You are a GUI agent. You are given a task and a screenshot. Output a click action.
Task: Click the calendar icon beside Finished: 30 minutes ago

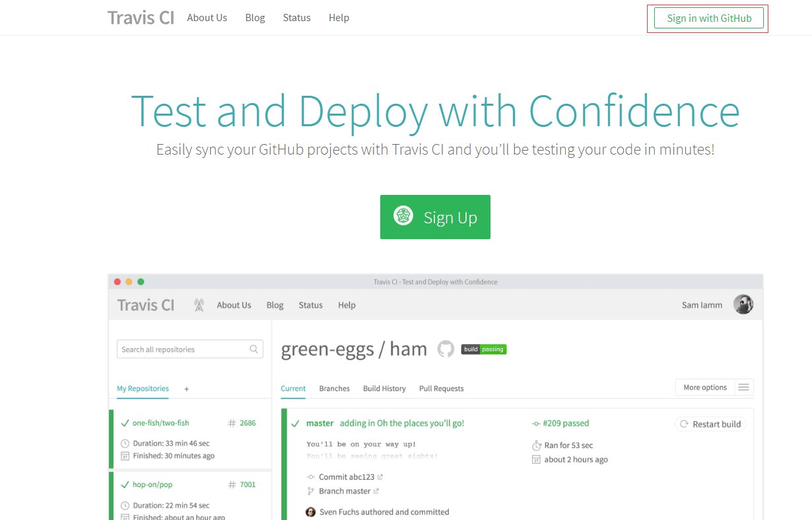(125, 456)
